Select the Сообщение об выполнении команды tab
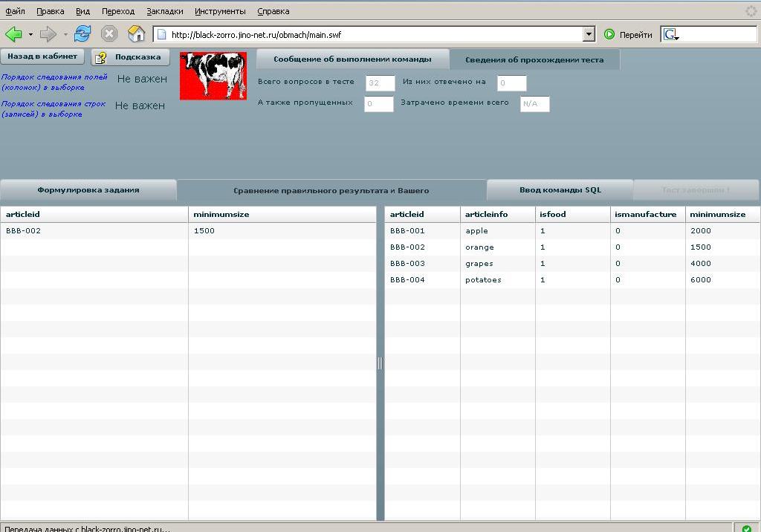The height and width of the screenshot is (532, 761). (x=352, y=59)
